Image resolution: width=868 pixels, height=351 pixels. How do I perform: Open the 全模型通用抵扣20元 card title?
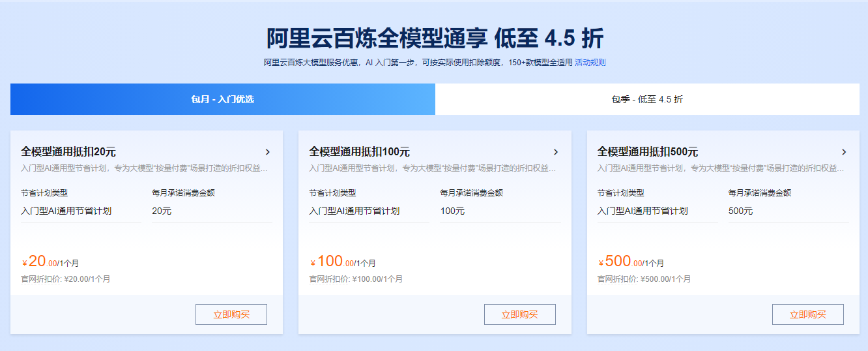click(x=68, y=152)
